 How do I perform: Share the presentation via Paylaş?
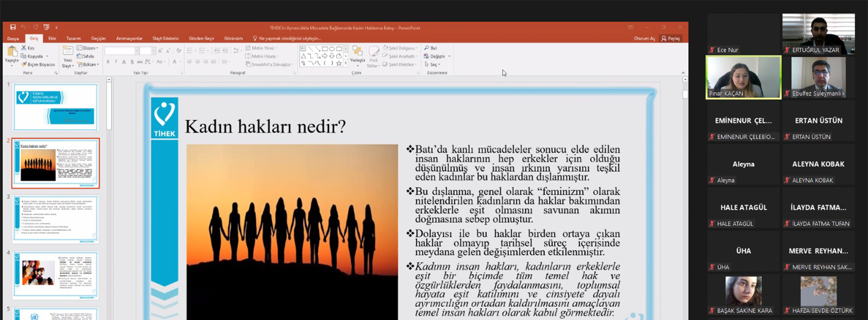pyautogui.click(x=671, y=38)
